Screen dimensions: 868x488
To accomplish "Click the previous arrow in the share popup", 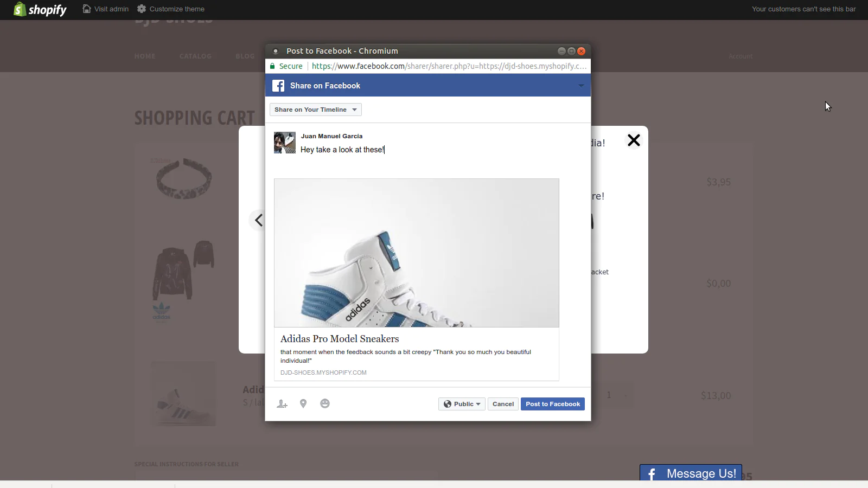I will click(258, 220).
